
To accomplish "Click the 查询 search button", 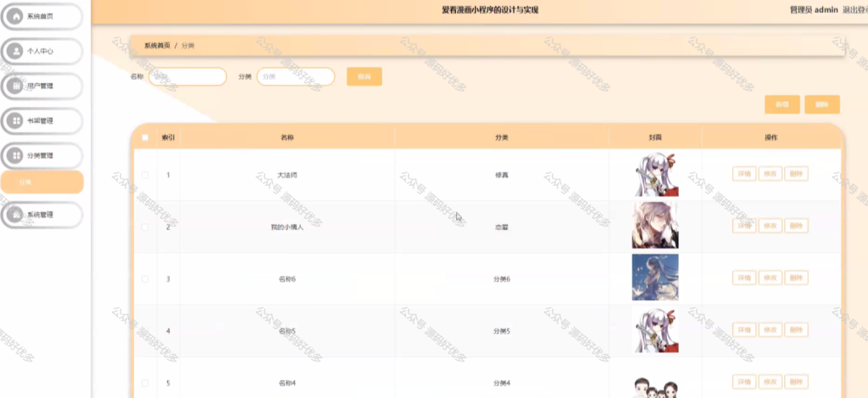I will click(x=364, y=76).
